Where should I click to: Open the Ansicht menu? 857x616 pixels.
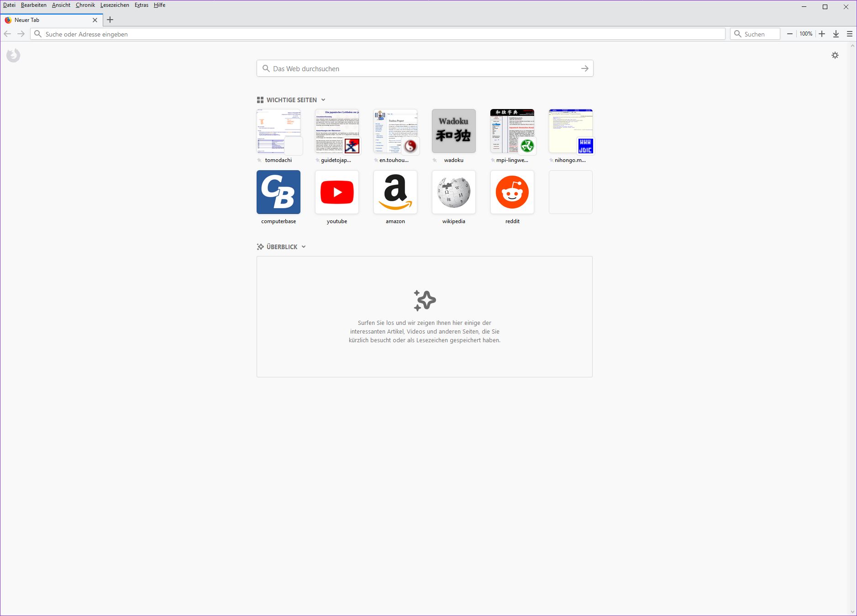pyautogui.click(x=61, y=5)
